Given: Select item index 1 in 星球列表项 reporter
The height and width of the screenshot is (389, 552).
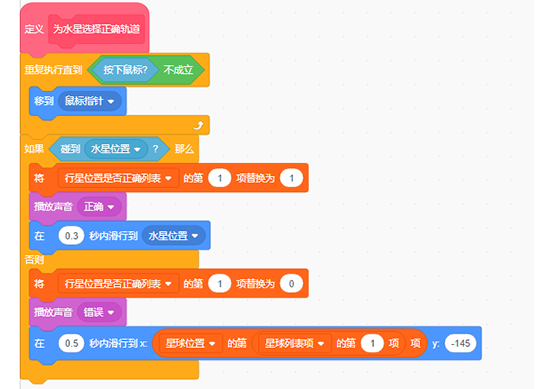Looking at the screenshot, I should click(372, 343).
